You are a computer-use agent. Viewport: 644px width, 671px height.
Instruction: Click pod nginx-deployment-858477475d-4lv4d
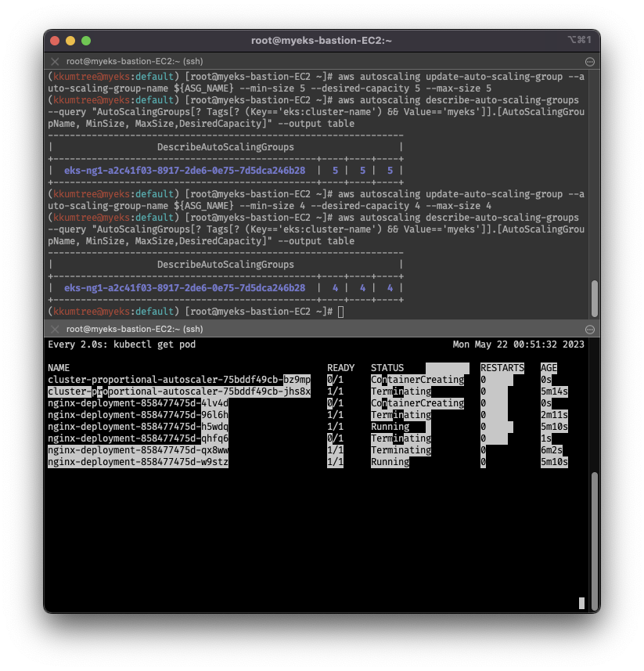point(139,403)
